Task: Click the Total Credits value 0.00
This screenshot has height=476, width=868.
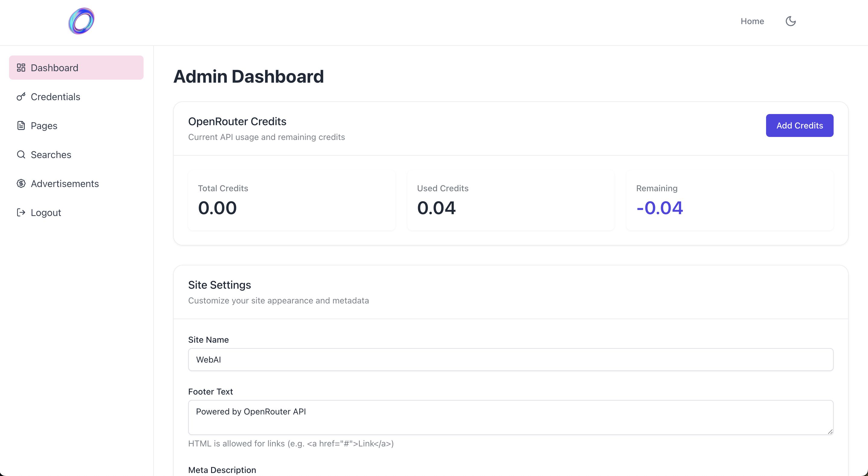Action: click(217, 208)
